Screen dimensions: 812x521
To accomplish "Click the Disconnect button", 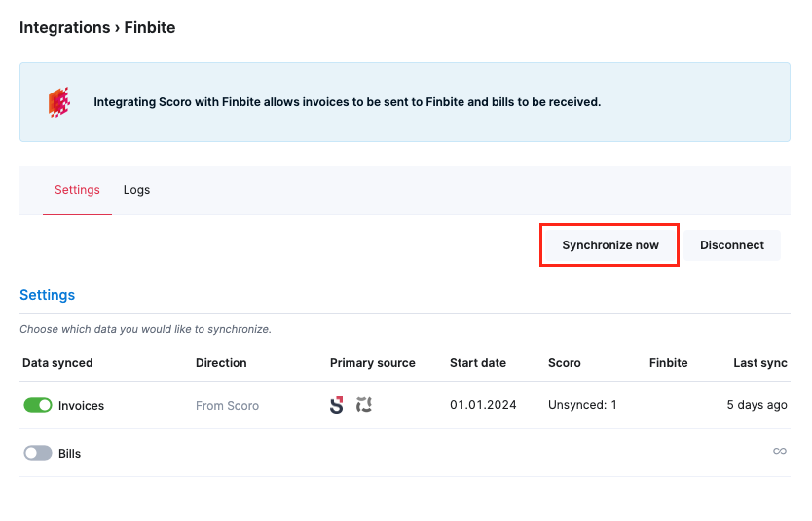I will [x=732, y=245].
